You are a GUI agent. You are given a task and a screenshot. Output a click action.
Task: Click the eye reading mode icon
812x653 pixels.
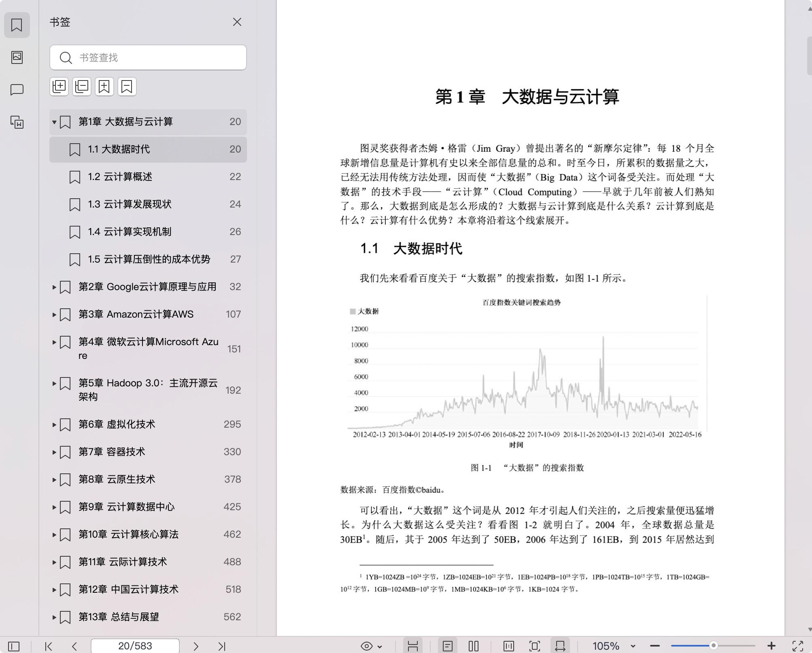367,646
